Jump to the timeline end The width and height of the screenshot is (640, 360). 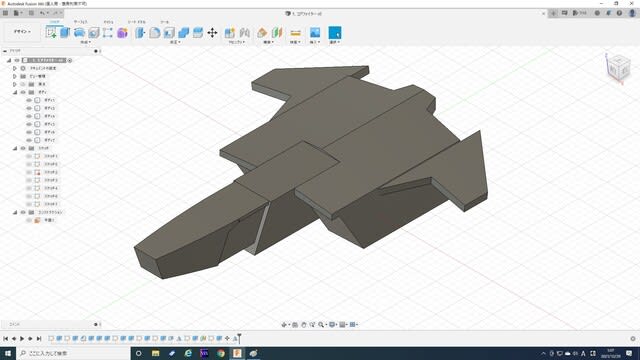[x=39, y=338]
